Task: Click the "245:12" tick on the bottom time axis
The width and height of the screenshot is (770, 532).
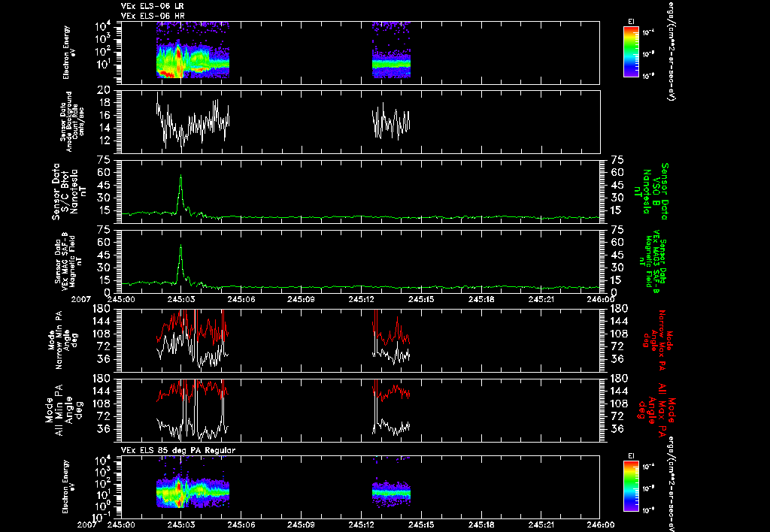Action: click(362, 524)
